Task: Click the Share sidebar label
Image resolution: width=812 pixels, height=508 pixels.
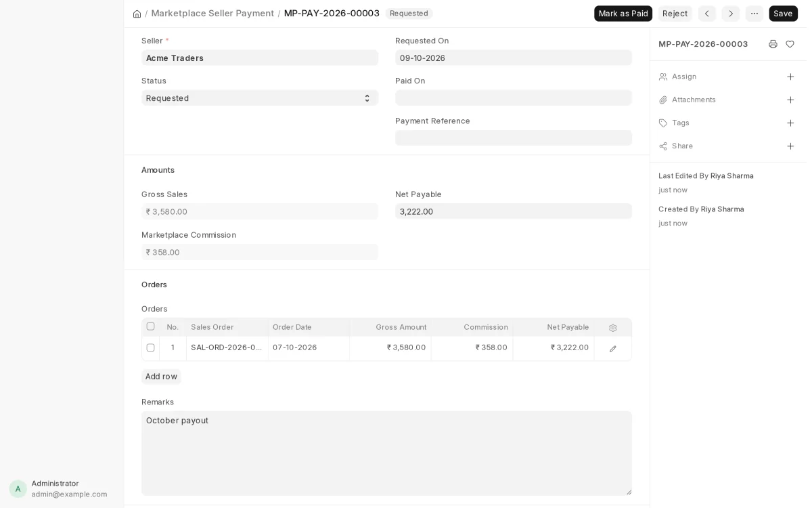Action: [x=682, y=146]
